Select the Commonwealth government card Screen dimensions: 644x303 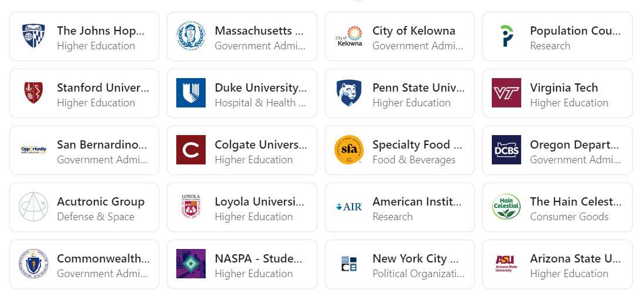click(x=84, y=265)
